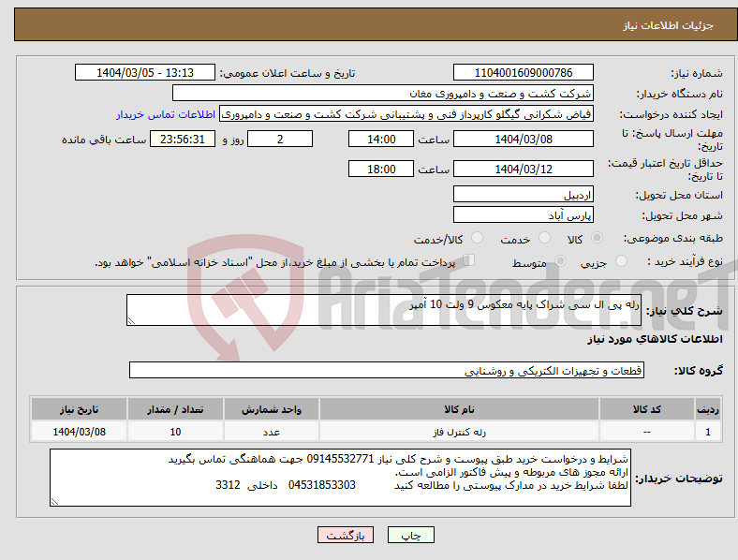Image resolution: width=738 pixels, height=560 pixels.
Task: Click the validity hour field 18:00
Action: point(381,169)
